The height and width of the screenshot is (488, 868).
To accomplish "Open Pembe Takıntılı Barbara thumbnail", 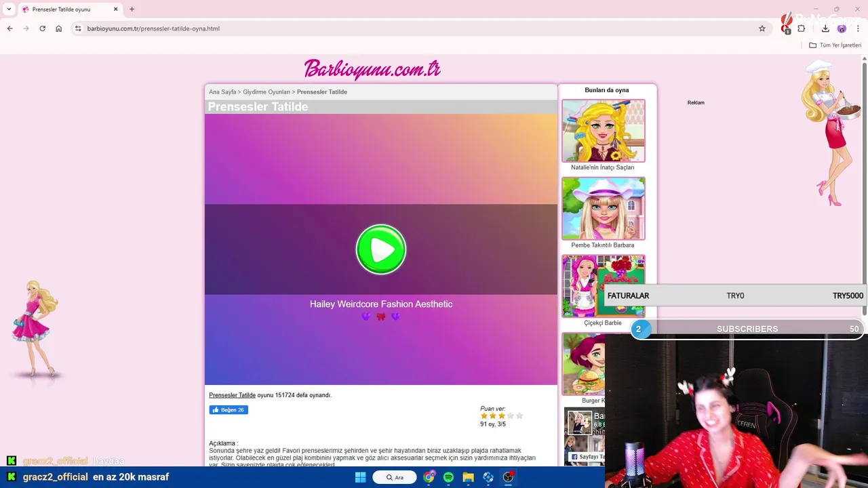I will pos(603,209).
